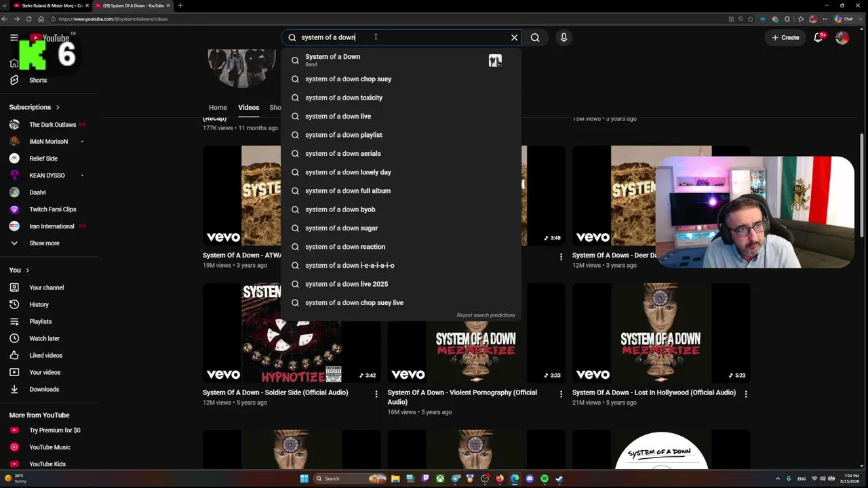
Task: Open Spotify from the taskbar
Action: (x=545, y=479)
